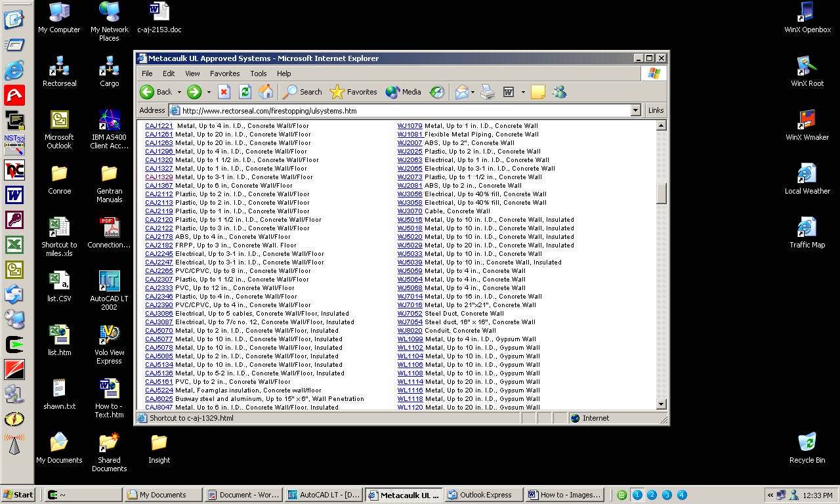This screenshot has height=504, width=840.
Task: Open the Forward history dropdown arrow
Action: point(209,92)
